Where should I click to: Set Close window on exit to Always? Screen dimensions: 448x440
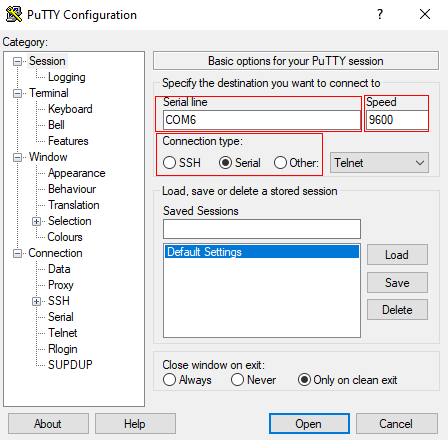pyautogui.click(x=169, y=380)
